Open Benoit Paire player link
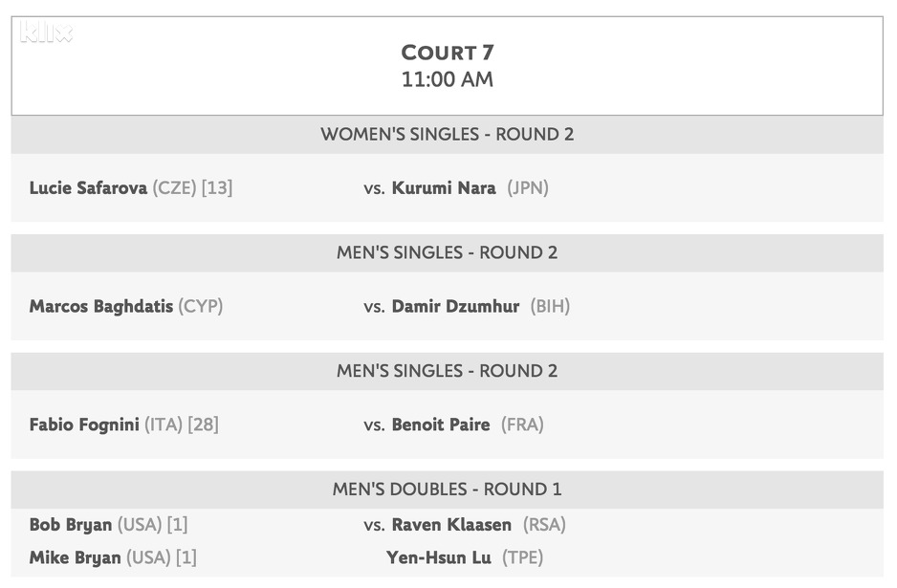Screen dimensions: 897x588 pyautogui.click(x=441, y=425)
